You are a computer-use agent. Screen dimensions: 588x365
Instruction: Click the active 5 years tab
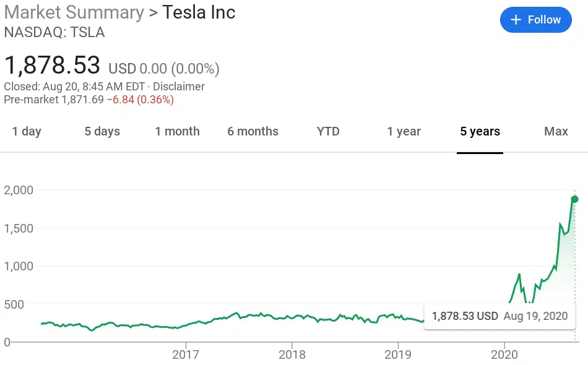(x=480, y=131)
